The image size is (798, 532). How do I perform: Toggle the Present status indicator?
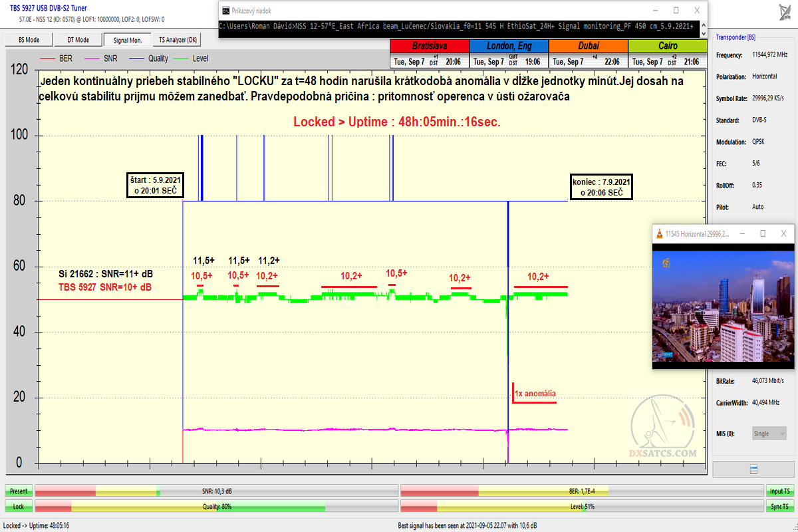pyautogui.click(x=19, y=491)
